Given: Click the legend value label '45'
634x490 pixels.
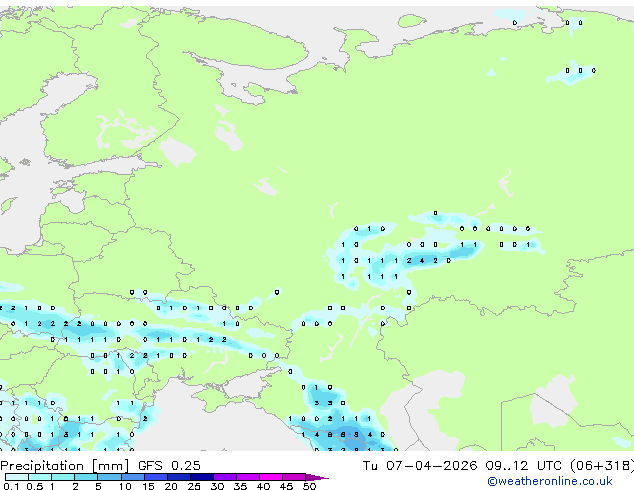Looking at the screenshot, I should click(286, 486).
